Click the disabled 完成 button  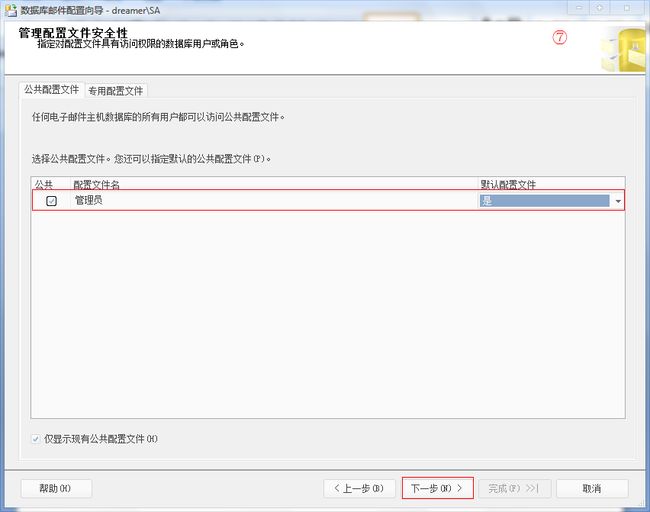pos(514,488)
